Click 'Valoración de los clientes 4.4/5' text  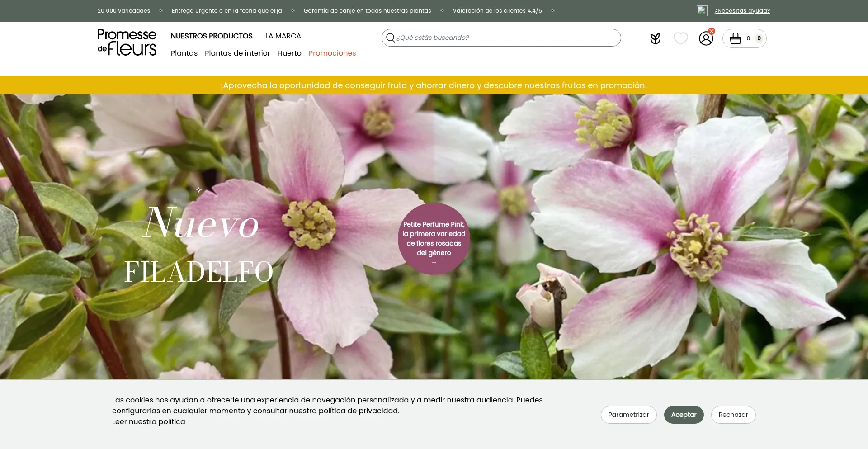497,11
